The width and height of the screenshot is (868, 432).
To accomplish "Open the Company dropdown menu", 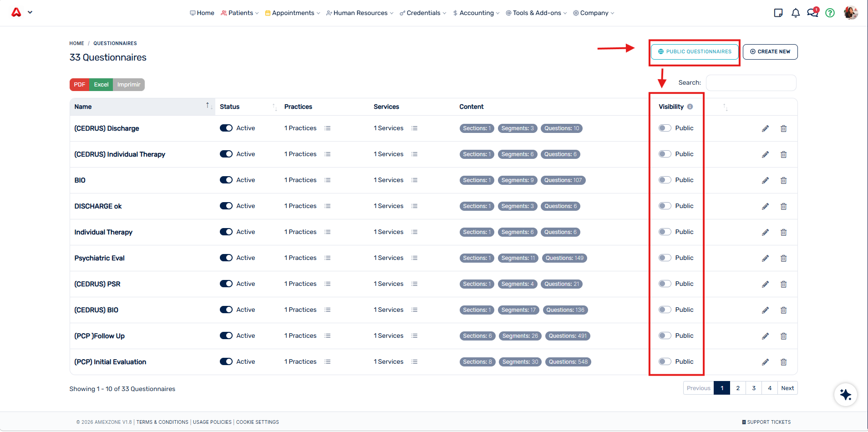I will point(594,13).
